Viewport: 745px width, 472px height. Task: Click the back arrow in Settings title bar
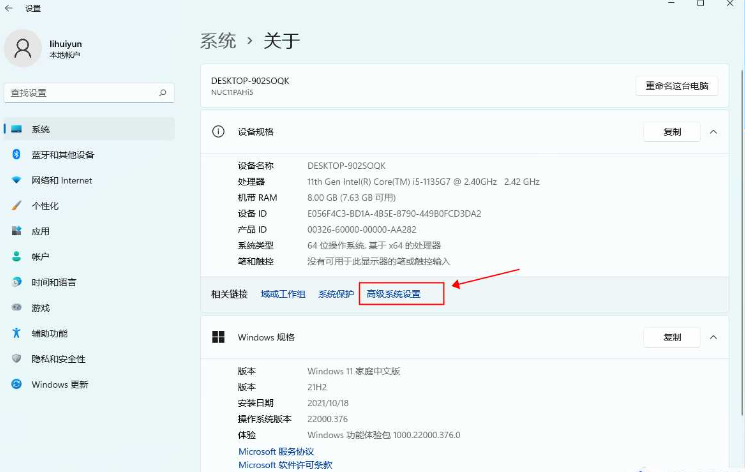click(9, 8)
